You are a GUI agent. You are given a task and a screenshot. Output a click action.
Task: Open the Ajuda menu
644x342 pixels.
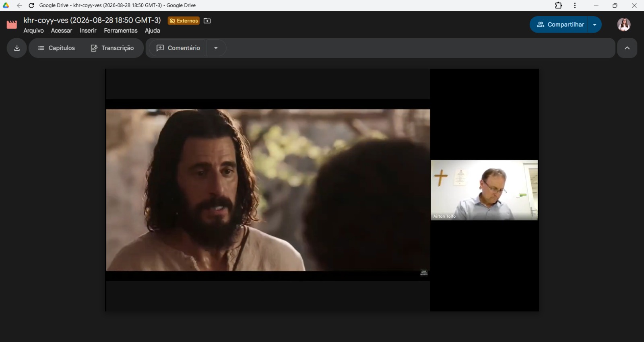click(153, 31)
